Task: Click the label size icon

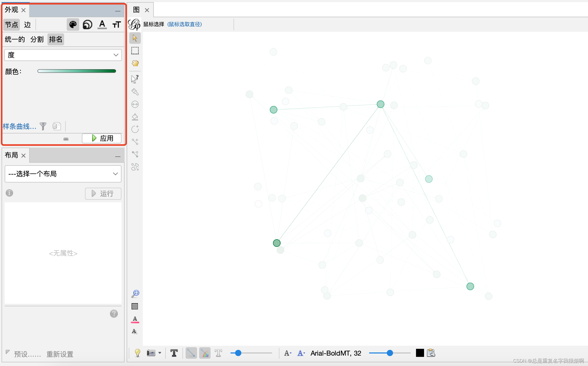Action: click(x=117, y=25)
